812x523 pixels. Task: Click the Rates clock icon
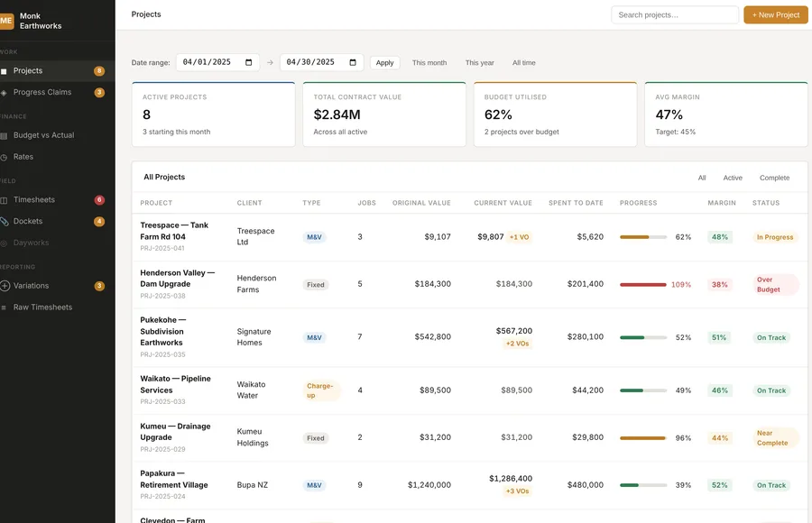coord(4,157)
